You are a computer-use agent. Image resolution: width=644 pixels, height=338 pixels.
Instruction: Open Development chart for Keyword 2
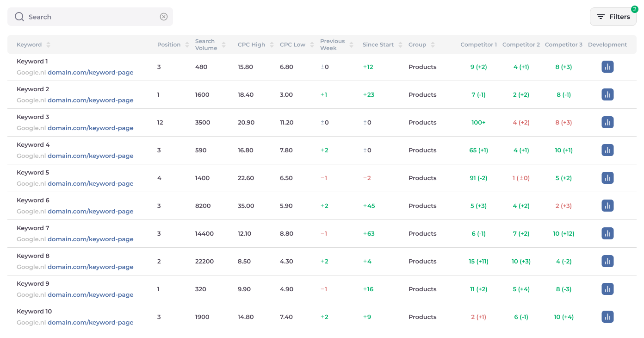coord(607,94)
